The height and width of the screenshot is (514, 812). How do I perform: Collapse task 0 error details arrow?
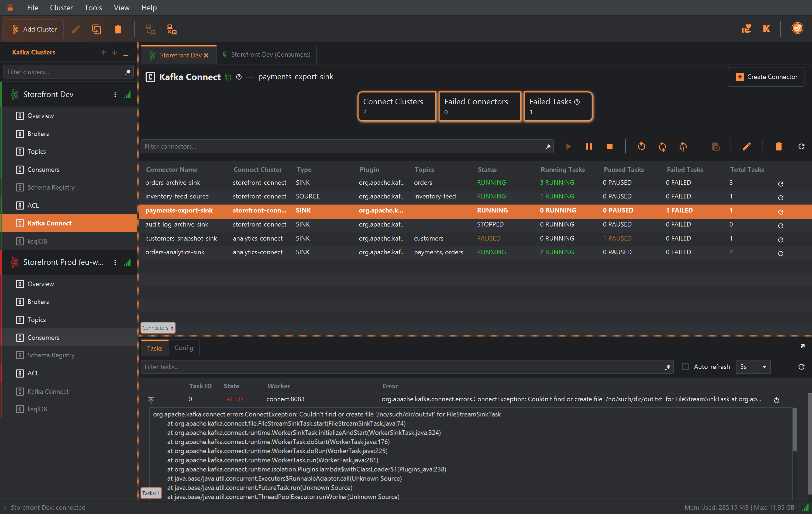[x=151, y=400]
